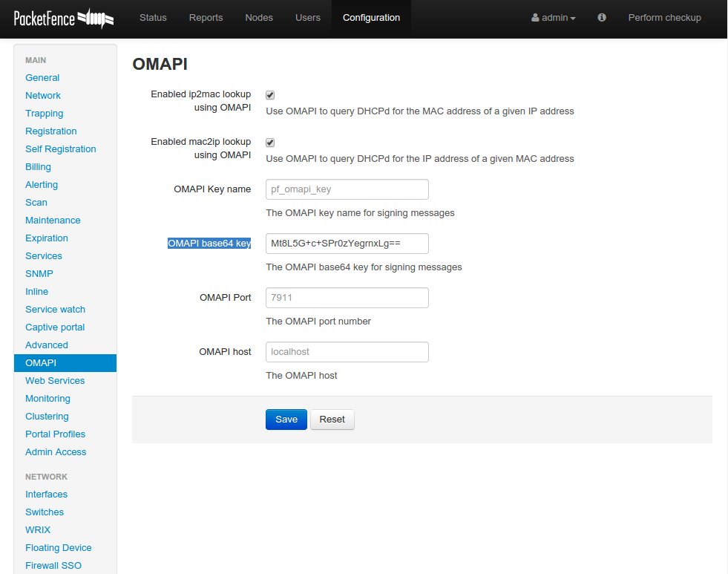Go to the Nodes tab
This screenshot has height=574, width=728.
coord(259,18)
